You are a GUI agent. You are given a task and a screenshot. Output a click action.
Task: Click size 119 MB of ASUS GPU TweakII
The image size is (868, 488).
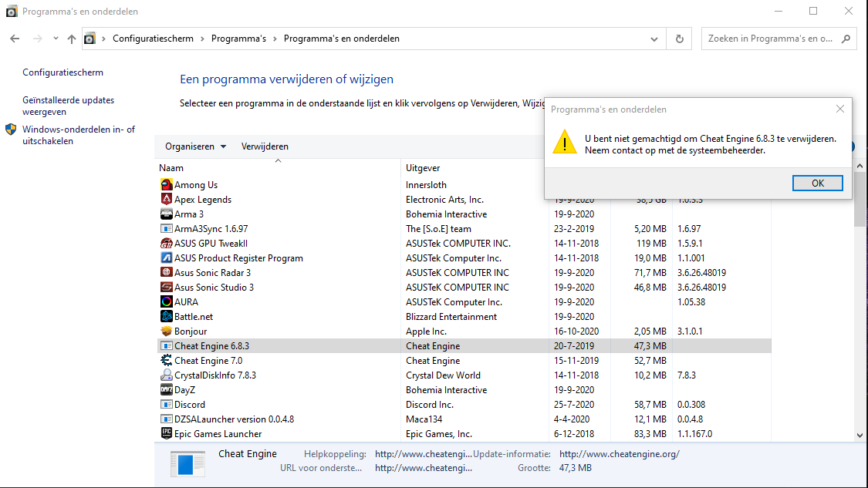tap(651, 244)
